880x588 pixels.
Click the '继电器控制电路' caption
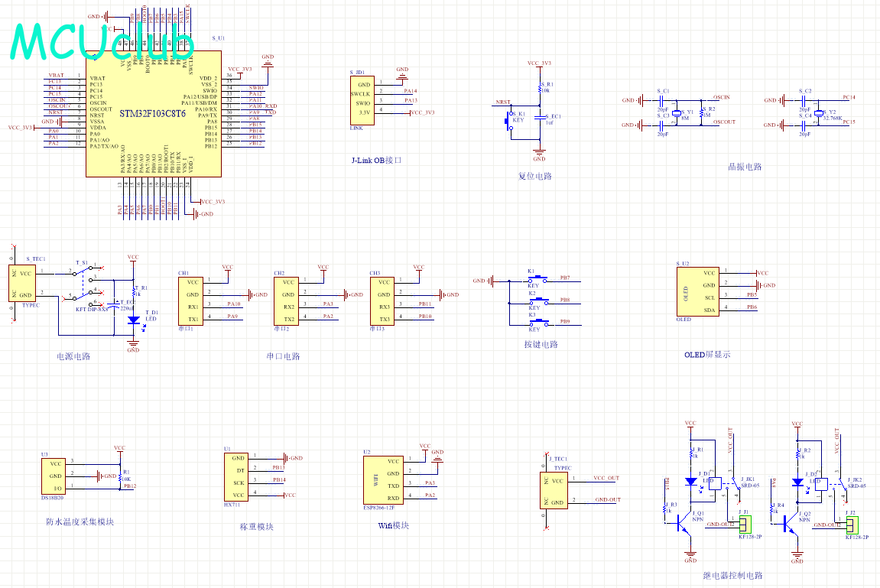pyautogui.click(x=733, y=576)
